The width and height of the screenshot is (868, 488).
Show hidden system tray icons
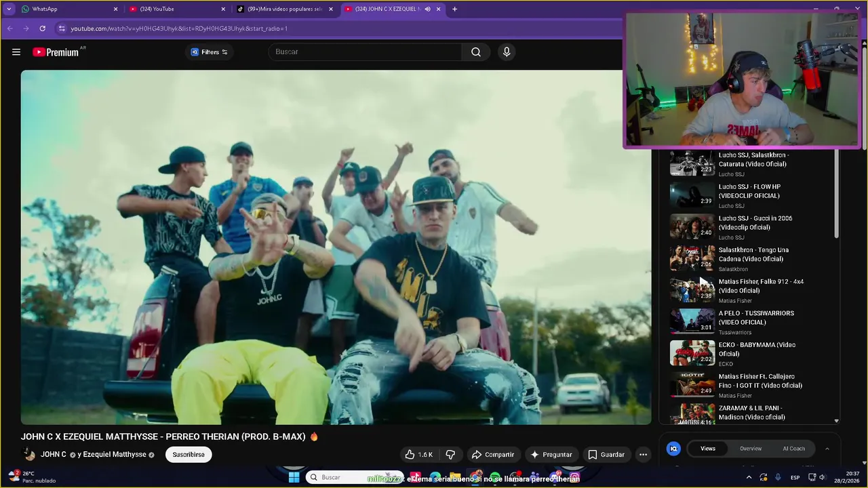[x=749, y=477]
